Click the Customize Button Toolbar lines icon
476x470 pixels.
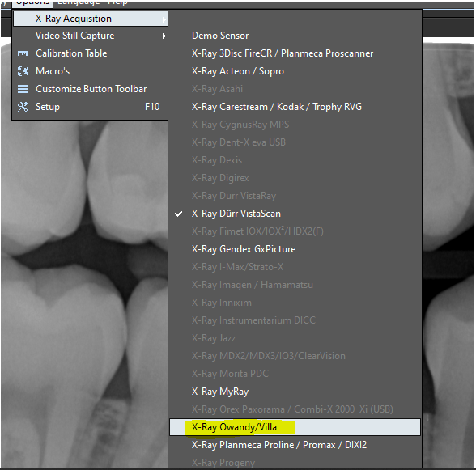[x=23, y=89]
